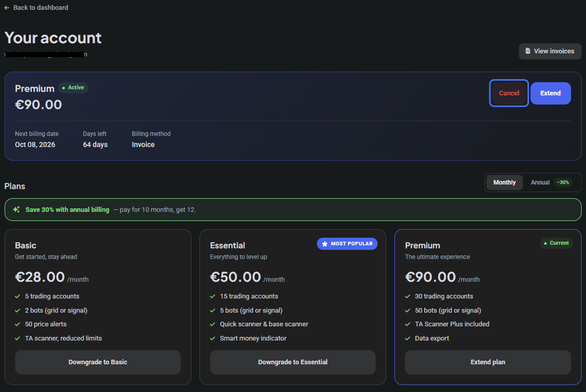Click the document icon in View invoices
The image size is (586, 392).
pyautogui.click(x=528, y=51)
